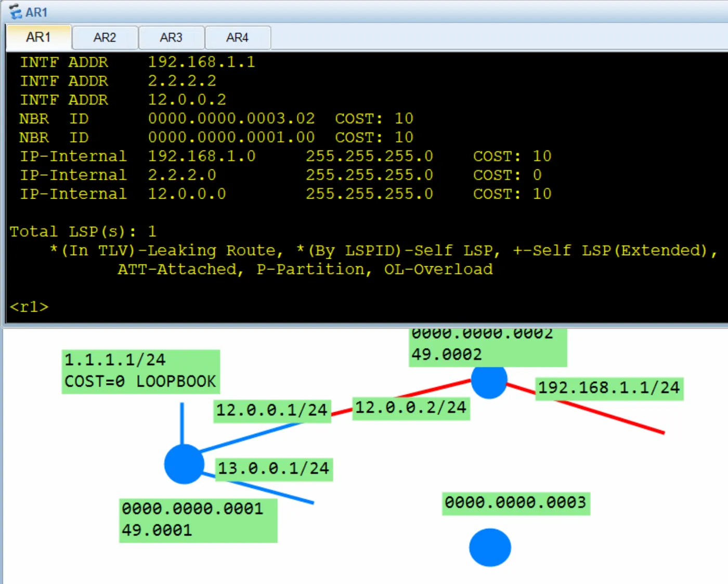
Task: Select the router node below label 0000.0000.0003
Action: tap(490, 548)
